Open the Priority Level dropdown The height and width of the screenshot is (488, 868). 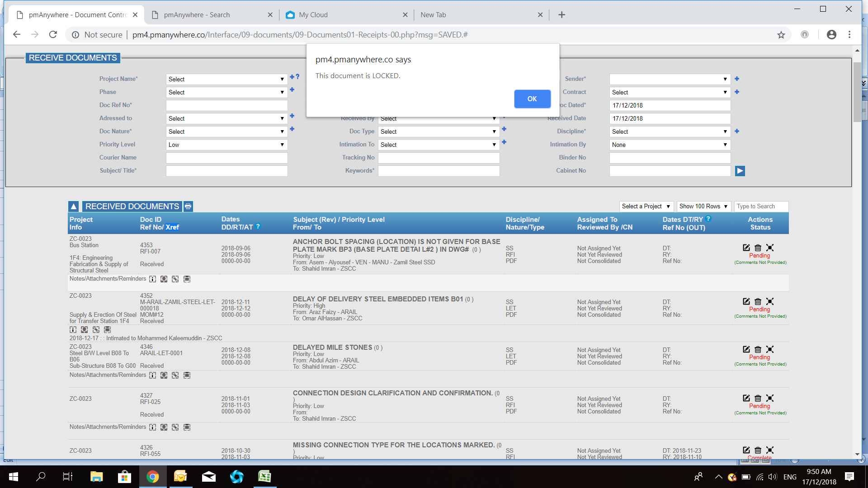point(226,145)
